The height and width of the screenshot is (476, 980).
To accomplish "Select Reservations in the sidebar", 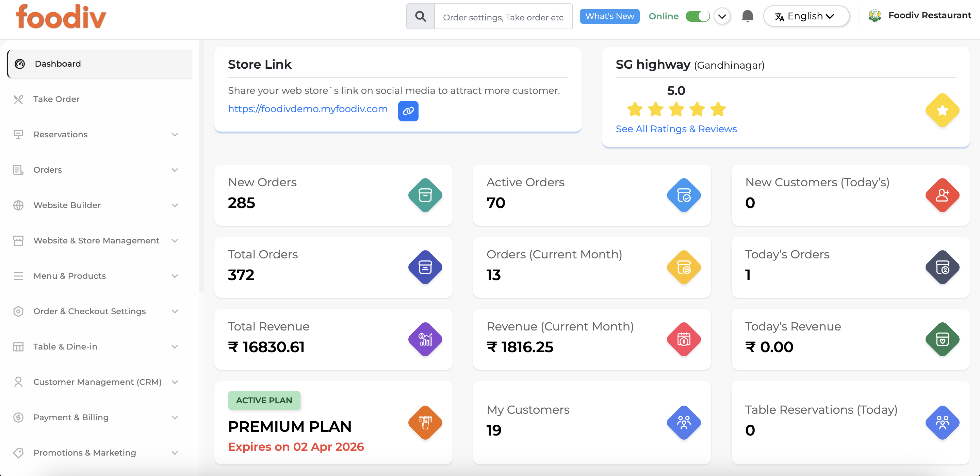I will (61, 134).
